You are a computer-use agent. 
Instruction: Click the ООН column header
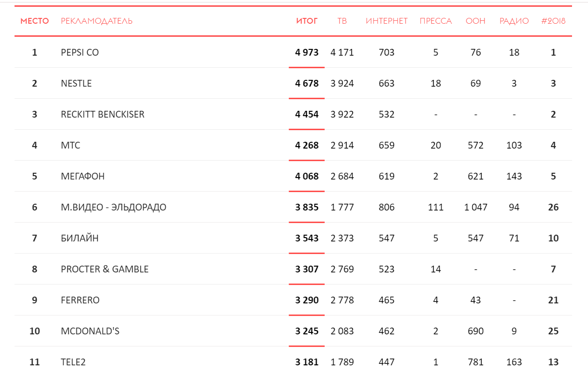tap(476, 21)
